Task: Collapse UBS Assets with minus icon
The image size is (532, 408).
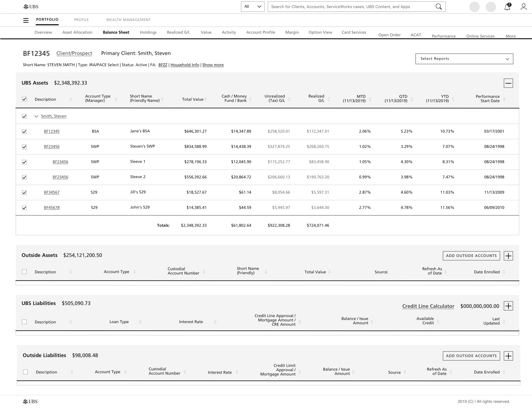Action: 508,83
